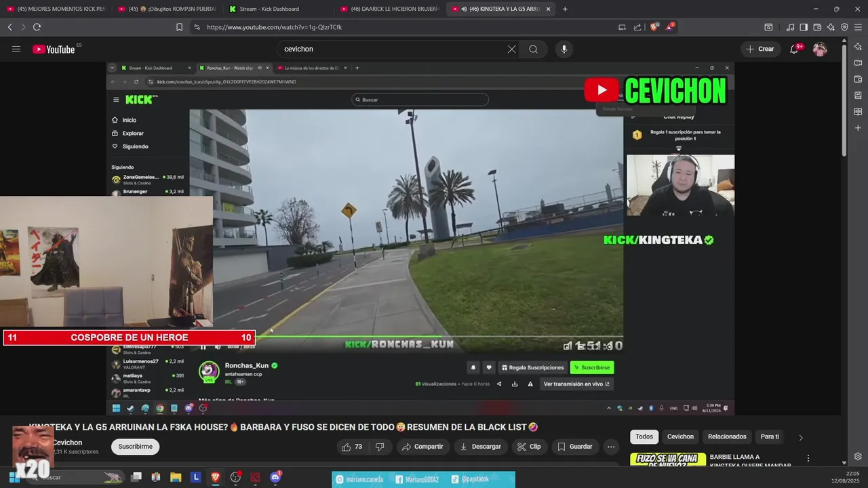Switch to DAARICK LE HICIERON BRUJERIA tab
The image size is (868, 488).
pos(390,9)
